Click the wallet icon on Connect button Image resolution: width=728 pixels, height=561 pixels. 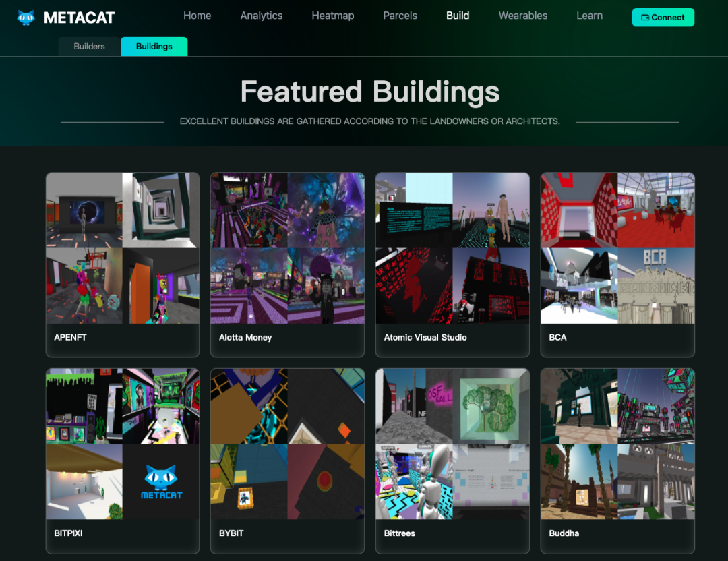645,18
